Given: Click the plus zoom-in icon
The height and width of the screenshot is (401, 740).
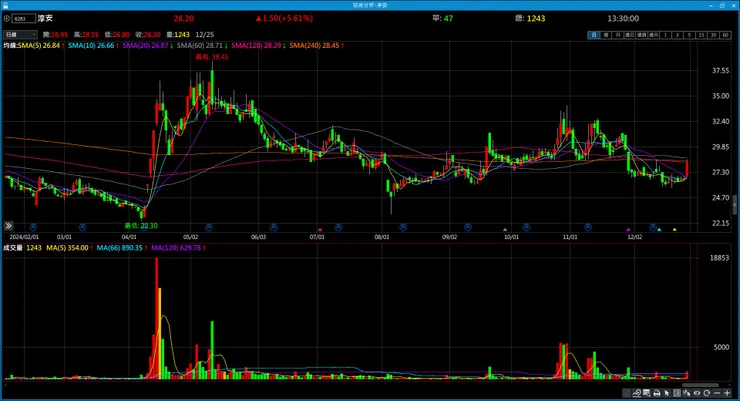Looking at the screenshot, I should coord(727,393).
